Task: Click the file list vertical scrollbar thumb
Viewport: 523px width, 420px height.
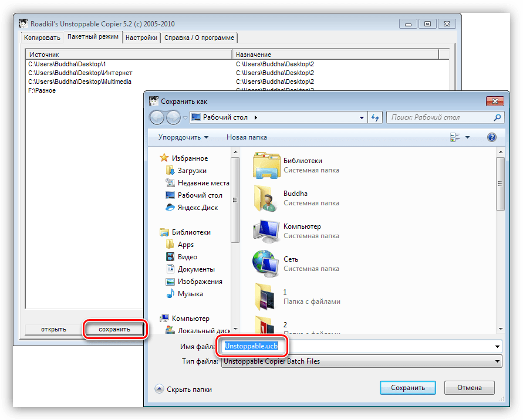Action: 500,184
